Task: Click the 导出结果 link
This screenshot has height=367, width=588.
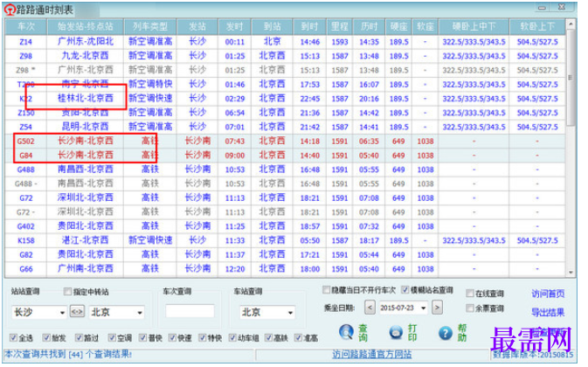Action: tap(548, 312)
